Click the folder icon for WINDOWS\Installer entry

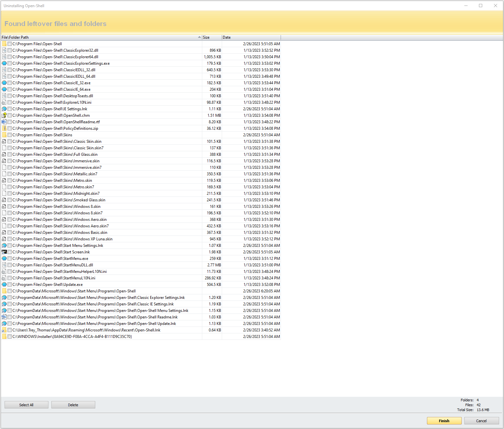pyautogui.click(x=4, y=337)
